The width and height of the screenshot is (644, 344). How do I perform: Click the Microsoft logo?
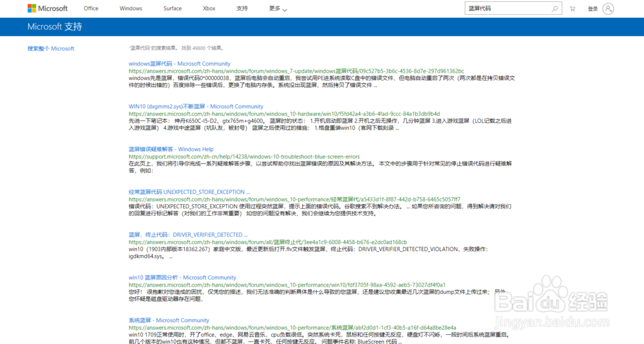pyautogui.click(x=48, y=8)
